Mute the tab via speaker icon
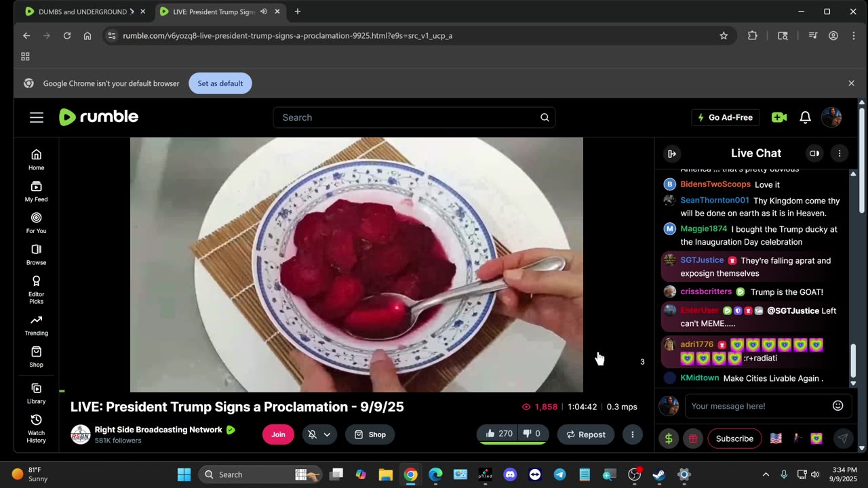The image size is (868, 488). (263, 12)
